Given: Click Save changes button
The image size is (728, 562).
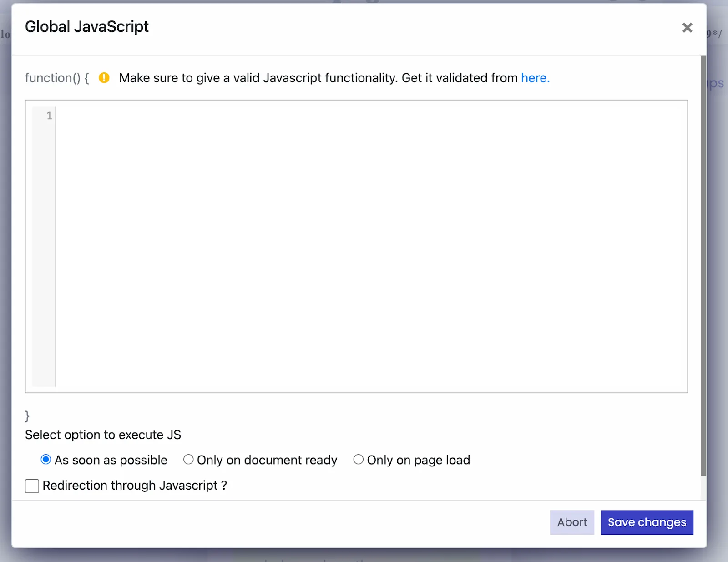Looking at the screenshot, I should [647, 522].
